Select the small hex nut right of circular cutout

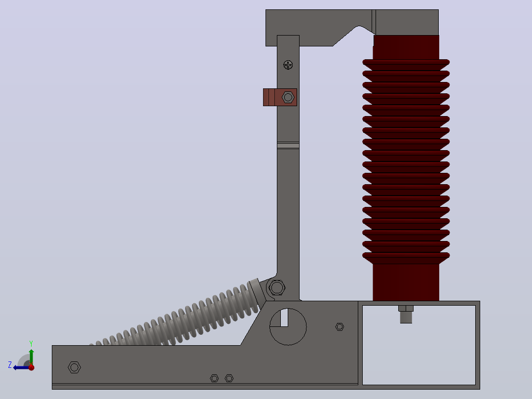pos(340,327)
